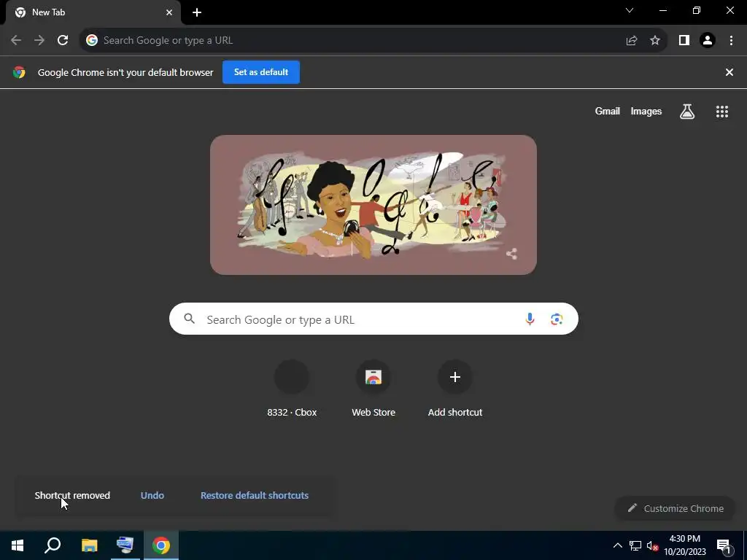Open the muted volume tray icon
Screen dimensions: 747x560
point(652,545)
